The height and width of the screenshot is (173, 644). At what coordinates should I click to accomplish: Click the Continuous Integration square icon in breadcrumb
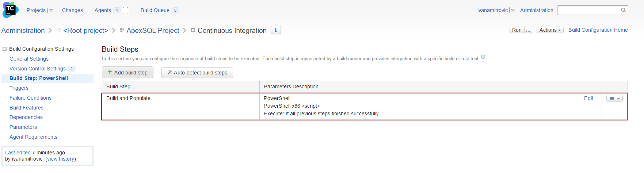(193, 30)
